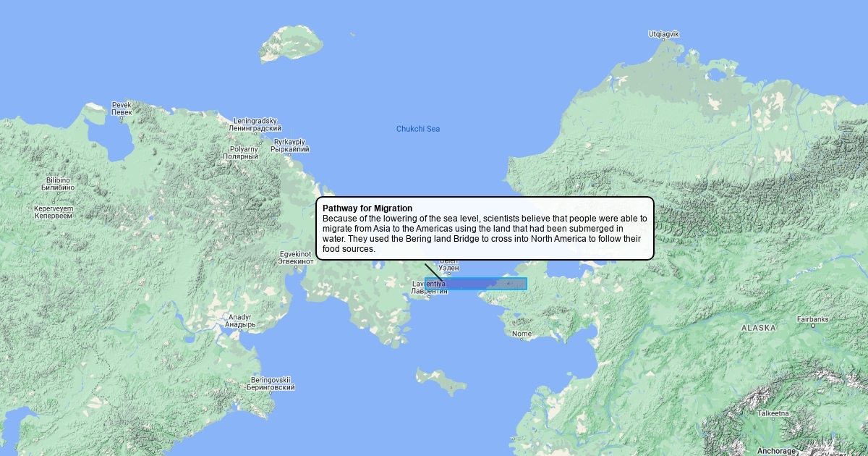Click the Lavrentiya town marker

(x=428, y=297)
